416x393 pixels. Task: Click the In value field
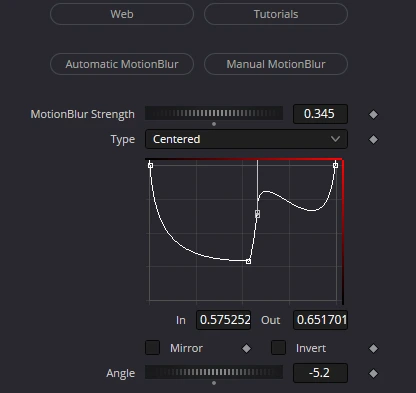(x=223, y=320)
